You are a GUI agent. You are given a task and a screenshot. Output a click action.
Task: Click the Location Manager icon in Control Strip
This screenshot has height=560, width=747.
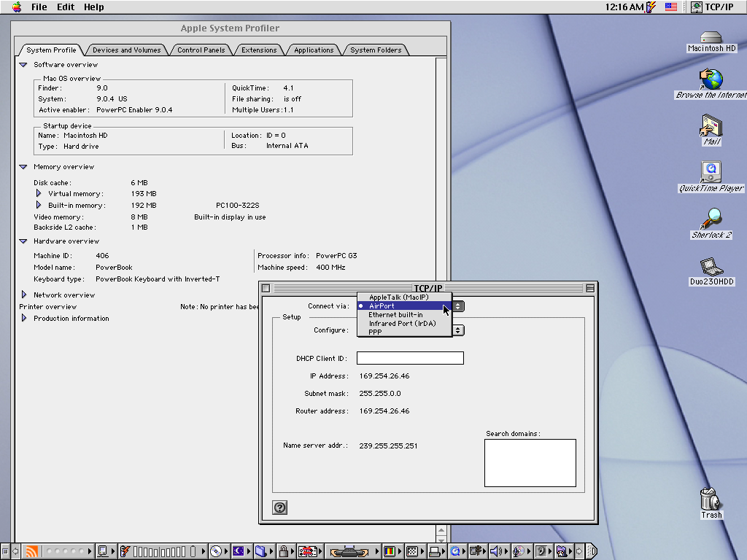[x=308, y=551]
